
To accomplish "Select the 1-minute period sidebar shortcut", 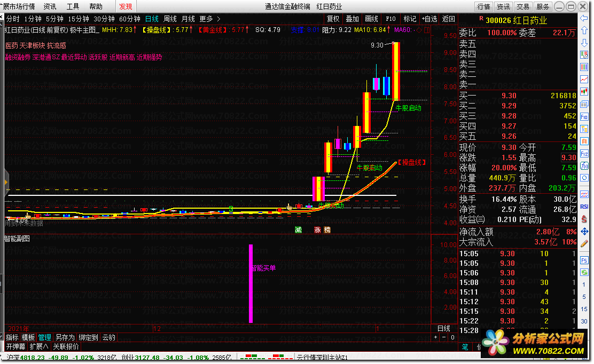I will [584, 284].
